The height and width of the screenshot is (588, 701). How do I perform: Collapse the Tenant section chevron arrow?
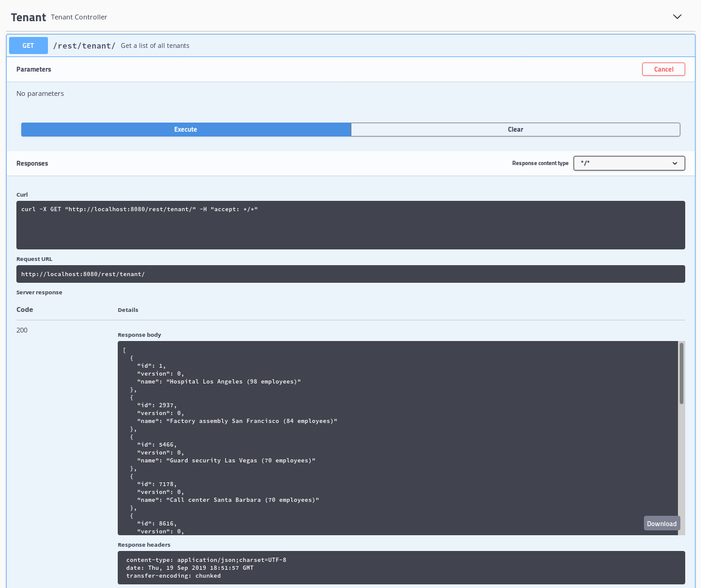tap(677, 17)
